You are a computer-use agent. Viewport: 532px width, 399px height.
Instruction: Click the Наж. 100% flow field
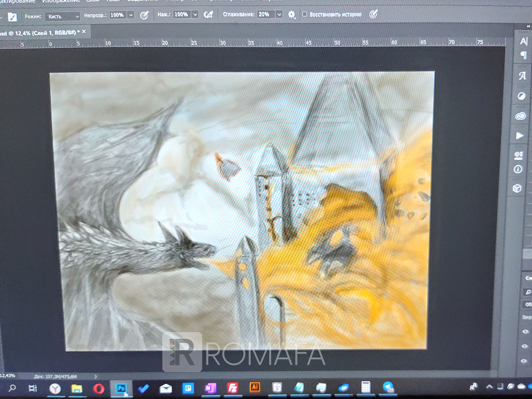[182, 15]
